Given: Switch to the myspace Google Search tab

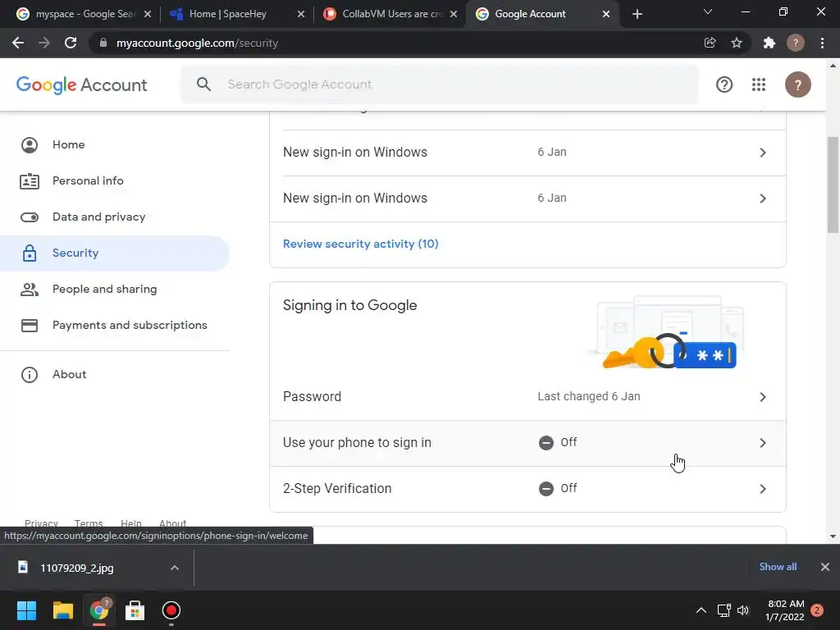Looking at the screenshot, I should [x=84, y=14].
